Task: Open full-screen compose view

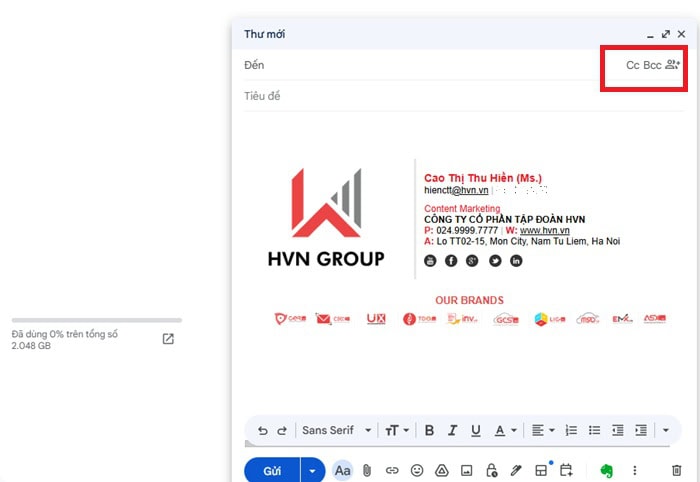Action: coord(666,34)
